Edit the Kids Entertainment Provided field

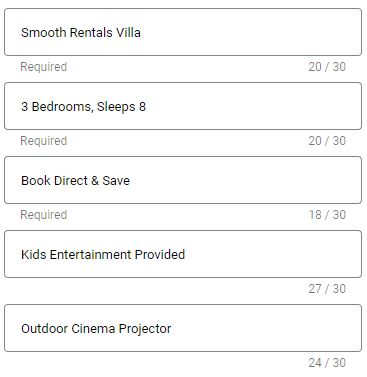click(x=183, y=254)
